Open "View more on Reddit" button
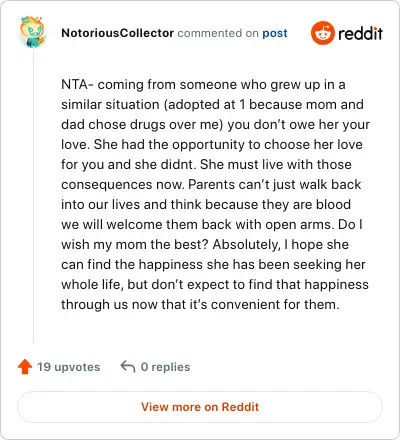 200,407
